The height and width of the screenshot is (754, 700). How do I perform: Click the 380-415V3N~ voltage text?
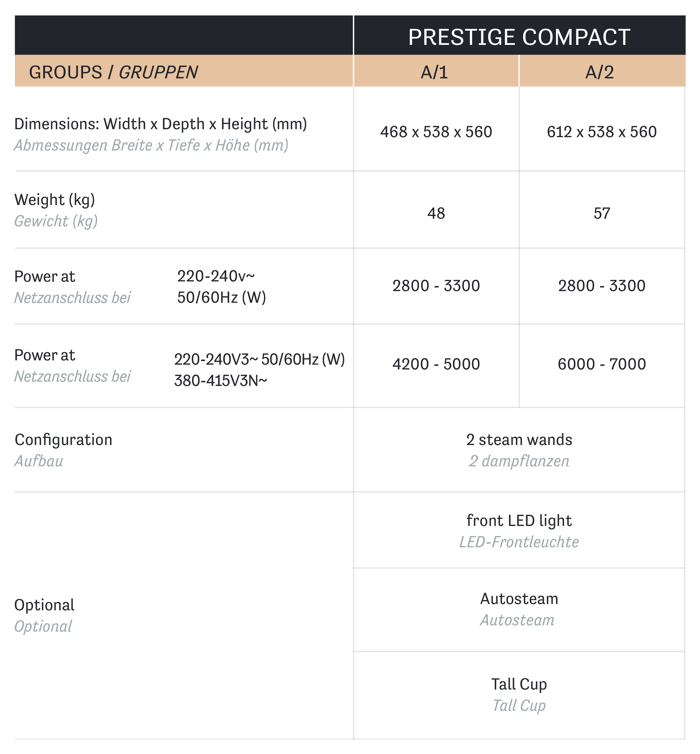click(221, 381)
